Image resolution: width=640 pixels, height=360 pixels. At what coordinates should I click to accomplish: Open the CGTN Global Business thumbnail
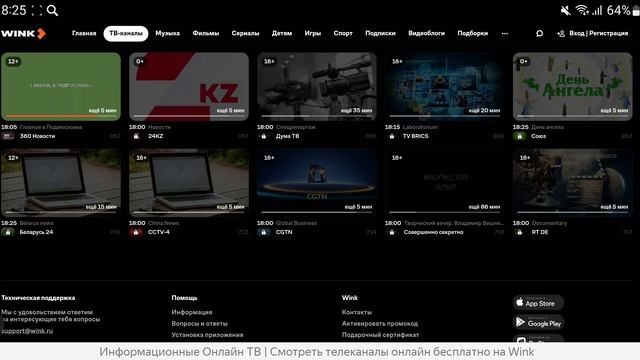(x=317, y=183)
